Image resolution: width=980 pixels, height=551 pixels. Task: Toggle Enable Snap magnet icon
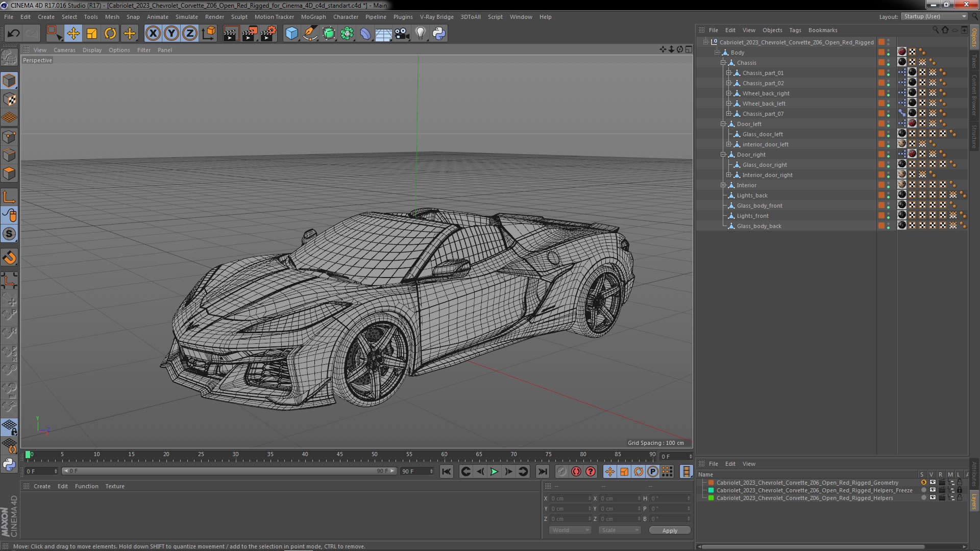tap(9, 258)
